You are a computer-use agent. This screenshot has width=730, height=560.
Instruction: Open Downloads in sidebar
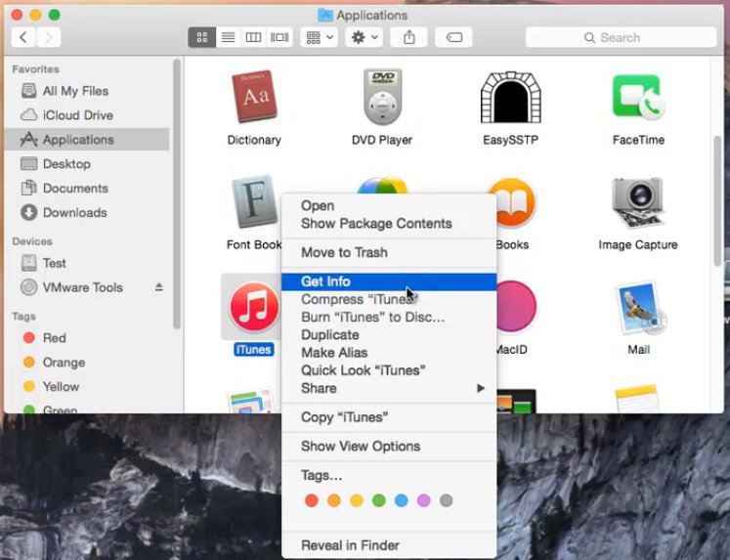tap(87, 212)
